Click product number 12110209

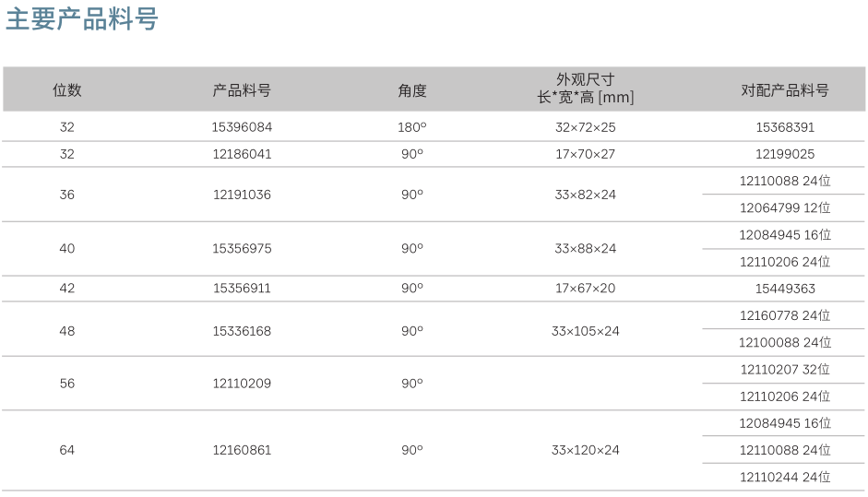point(242,384)
